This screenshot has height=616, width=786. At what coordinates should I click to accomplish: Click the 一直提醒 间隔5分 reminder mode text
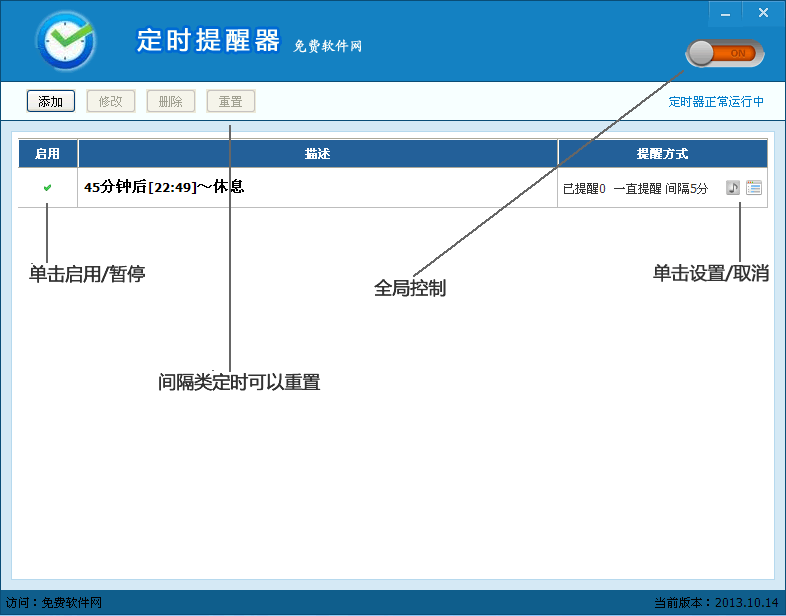click(660, 188)
